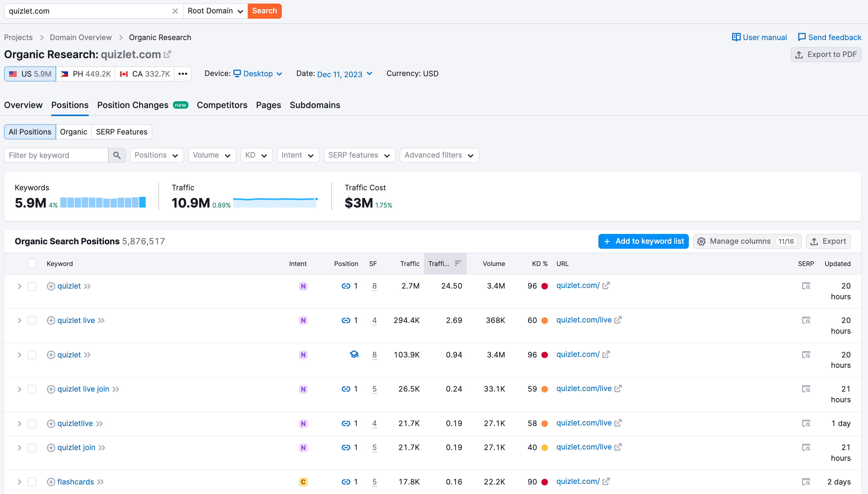Click the Keywords trend bar chart
This screenshot has height=494, width=868.
pos(103,202)
